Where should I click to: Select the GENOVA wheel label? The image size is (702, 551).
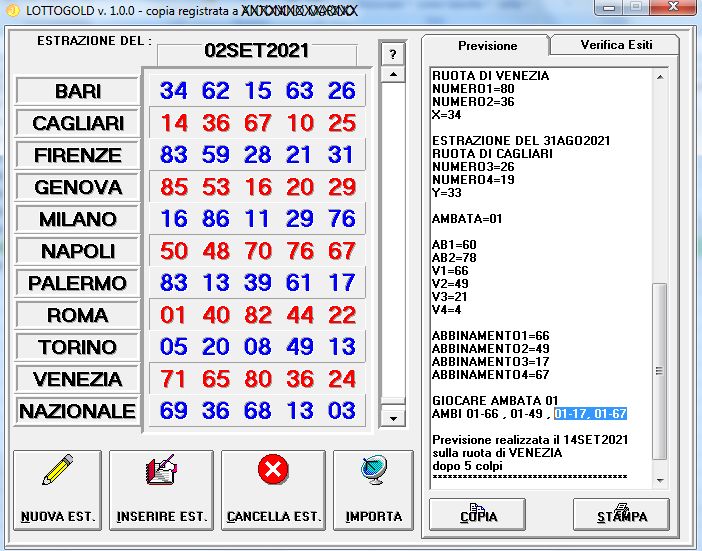coord(77,187)
